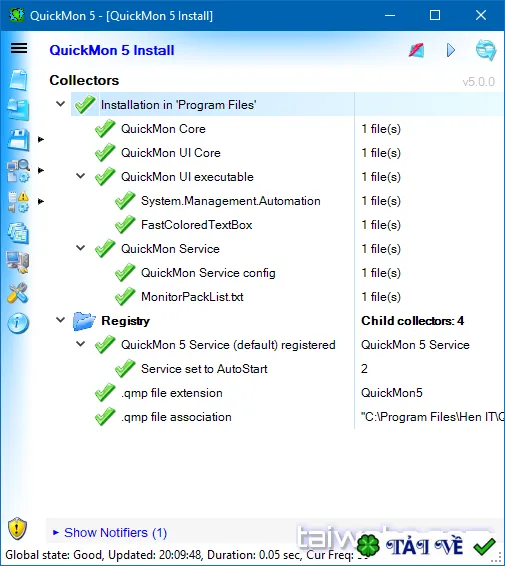
Task: Click the green check beside QuickMon Core
Action: [x=105, y=129]
